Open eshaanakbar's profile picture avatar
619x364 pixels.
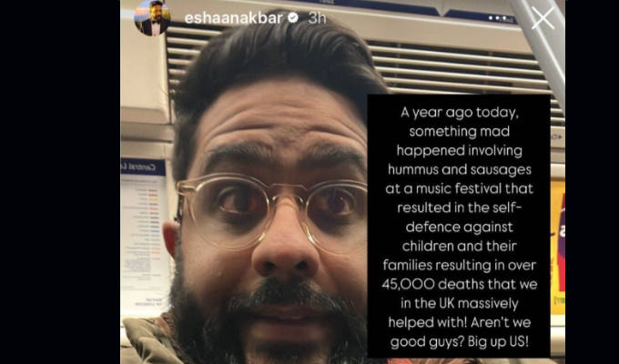click(152, 18)
